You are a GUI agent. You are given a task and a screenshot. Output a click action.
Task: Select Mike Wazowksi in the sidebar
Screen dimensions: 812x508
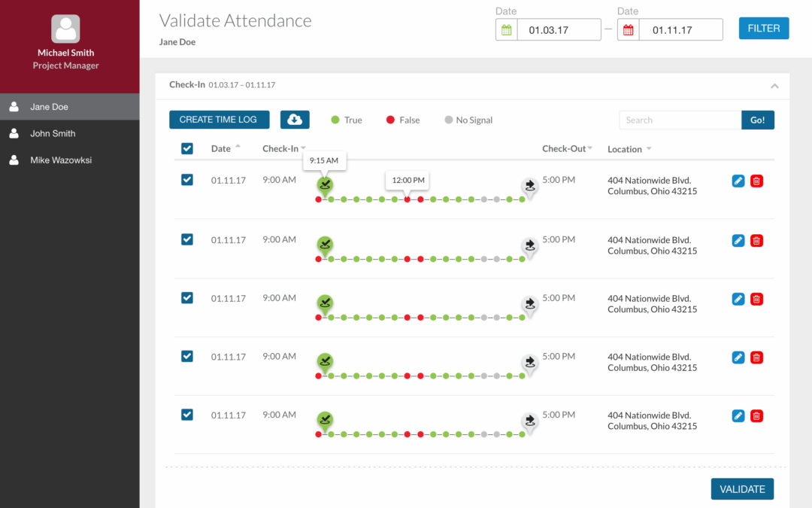tap(61, 160)
